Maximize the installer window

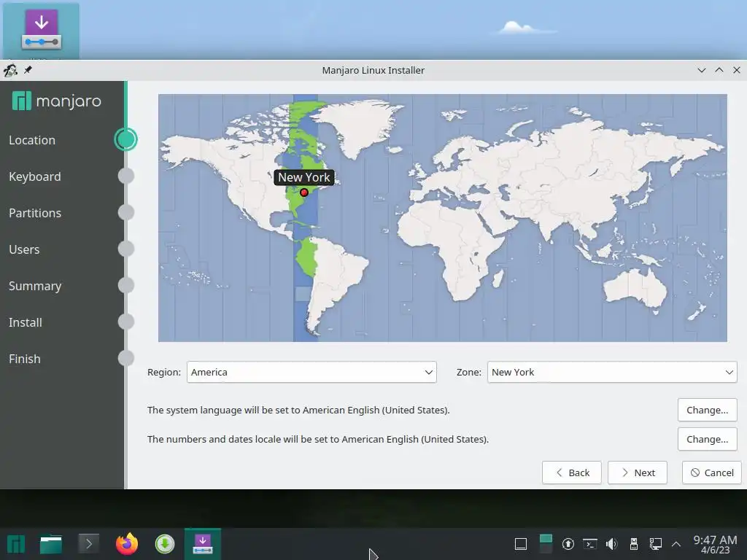[x=719, y=70]
